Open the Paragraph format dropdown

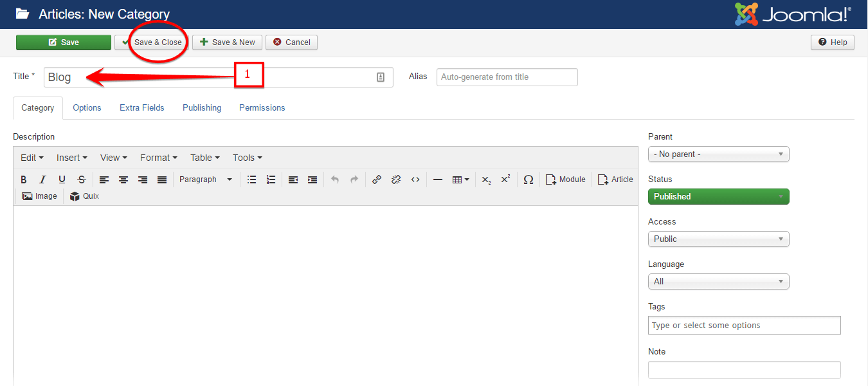(205, 179)
